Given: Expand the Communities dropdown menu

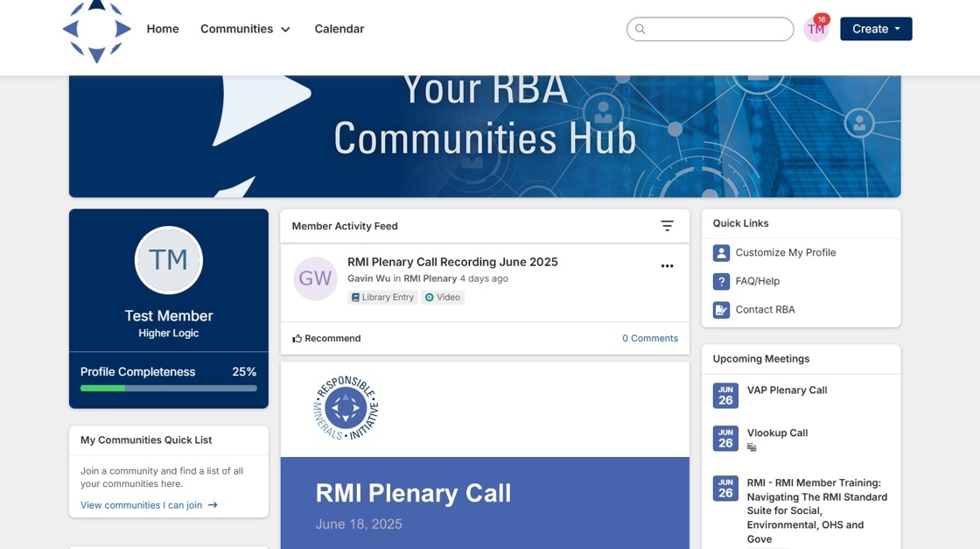Looking at the screenshot, I should click(x=245, y=29).
